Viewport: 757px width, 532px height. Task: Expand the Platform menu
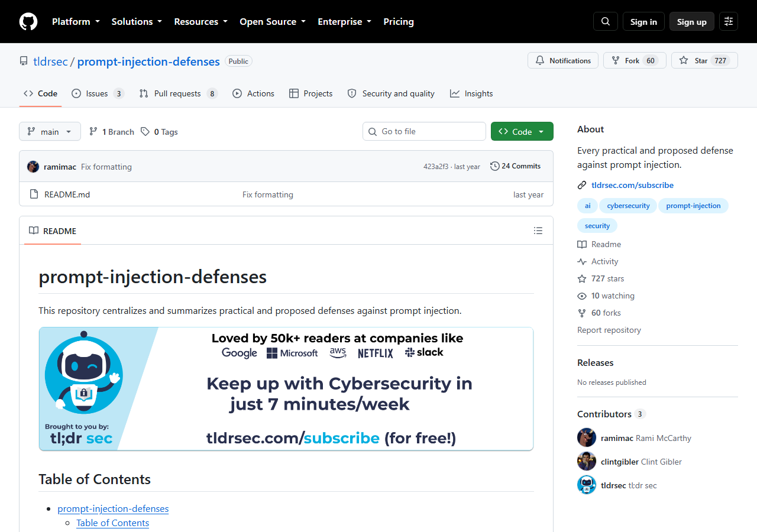pyautogui.click(x=76, y=21)
